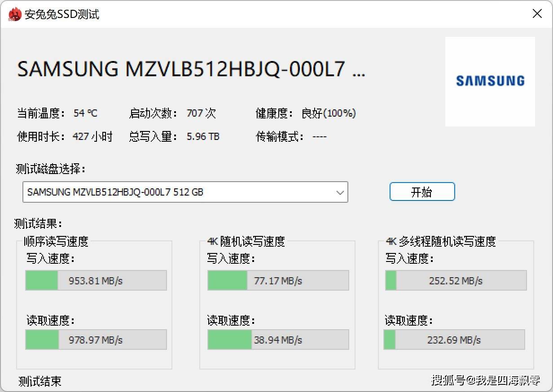The image size is (553, 392).
Task: Click the 启动次数 label
Action: [x=154, y=113]
